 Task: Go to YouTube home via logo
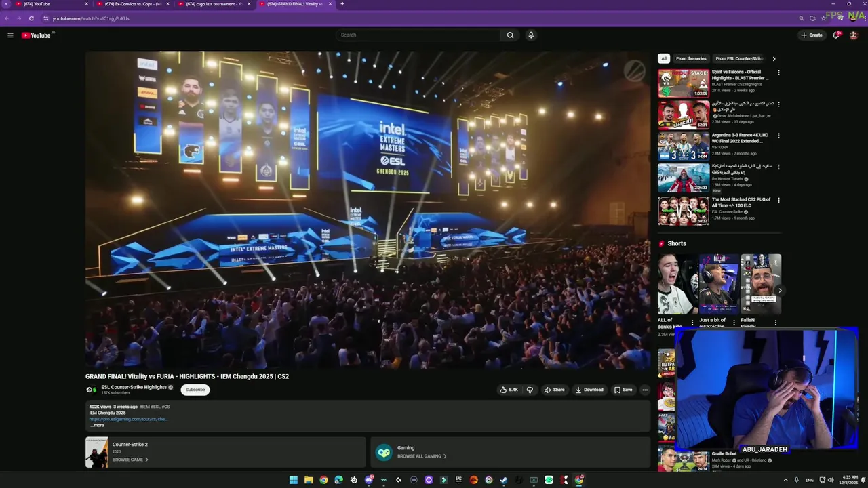pos(36,35)
